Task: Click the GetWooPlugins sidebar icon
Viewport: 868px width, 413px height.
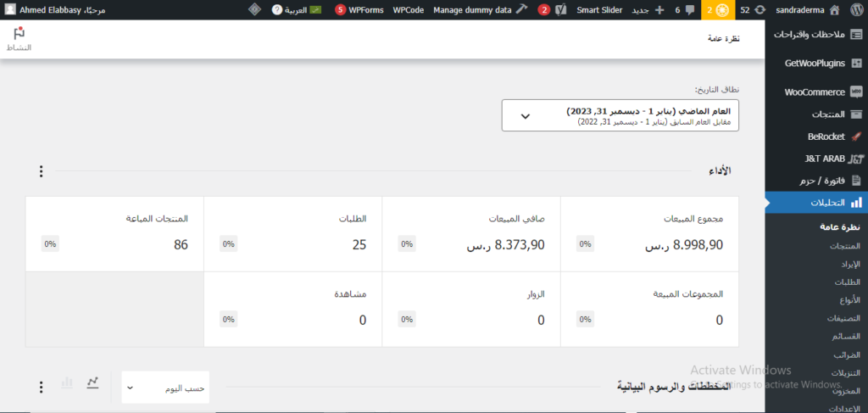Action: point(856,63)
